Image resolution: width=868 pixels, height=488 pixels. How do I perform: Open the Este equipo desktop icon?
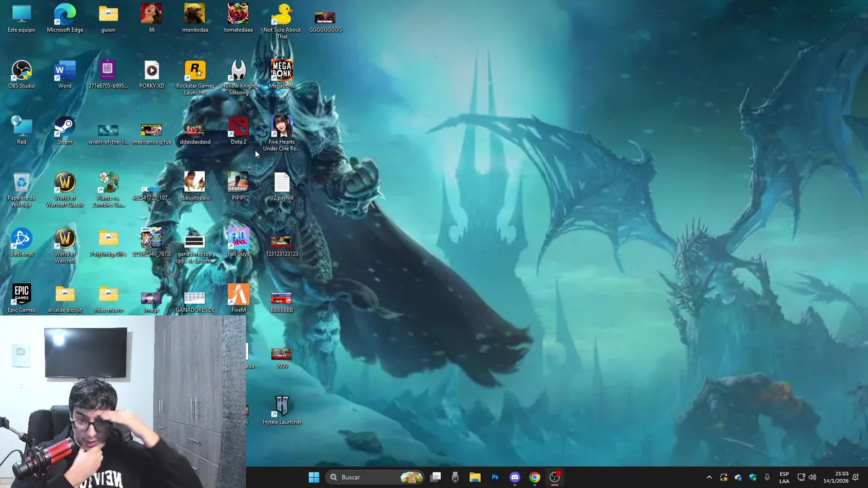(21, 18)
